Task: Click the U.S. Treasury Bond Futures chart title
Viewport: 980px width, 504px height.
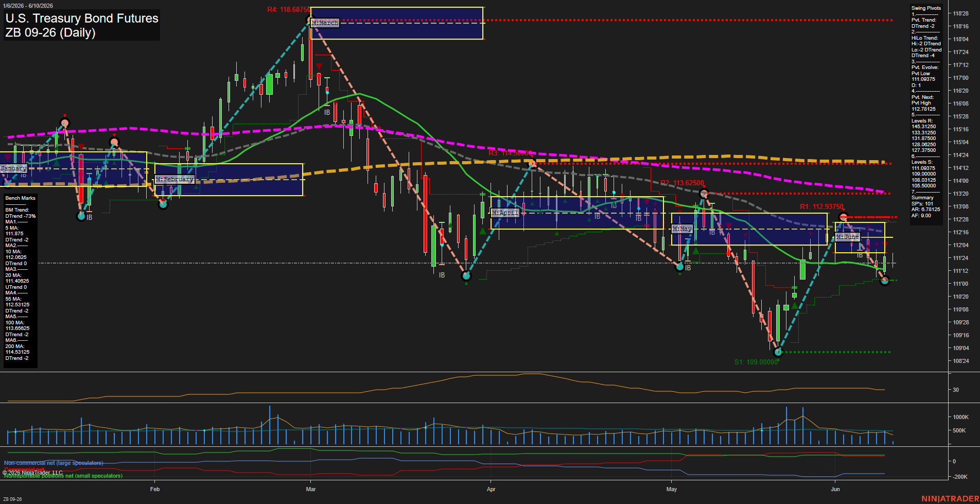Action: click(82, 19)
